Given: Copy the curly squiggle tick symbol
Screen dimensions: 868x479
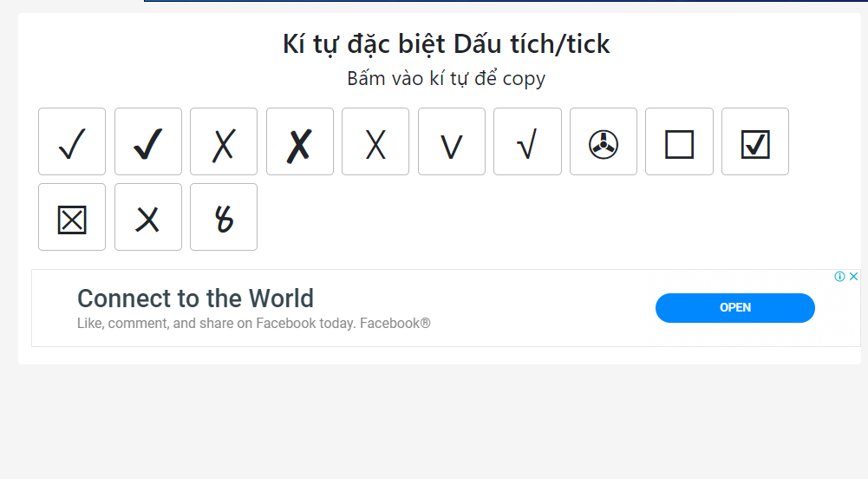Looking at the screenshot, I should (224, 217).
